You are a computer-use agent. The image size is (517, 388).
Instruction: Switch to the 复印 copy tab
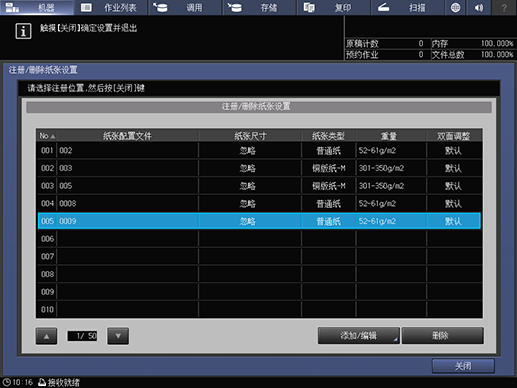pyautogui.click(x=334, y=7)
